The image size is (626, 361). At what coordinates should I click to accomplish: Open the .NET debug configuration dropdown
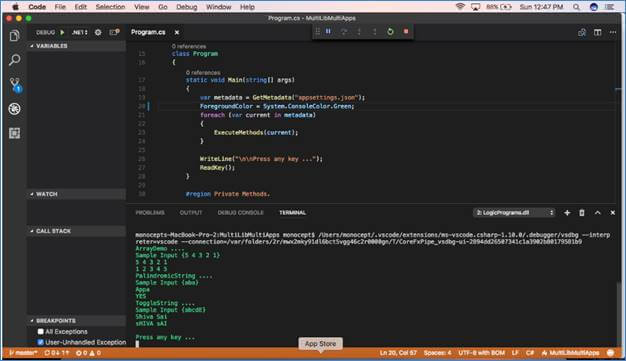[x=79, y=32]
